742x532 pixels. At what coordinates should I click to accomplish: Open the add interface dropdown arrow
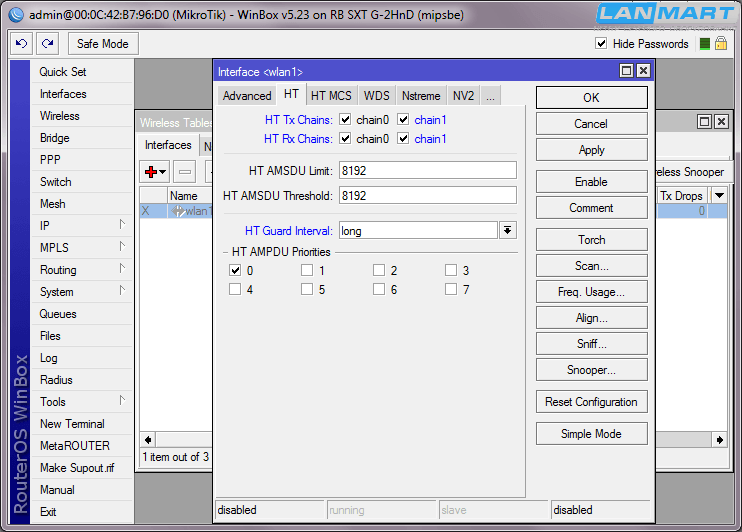163,172
